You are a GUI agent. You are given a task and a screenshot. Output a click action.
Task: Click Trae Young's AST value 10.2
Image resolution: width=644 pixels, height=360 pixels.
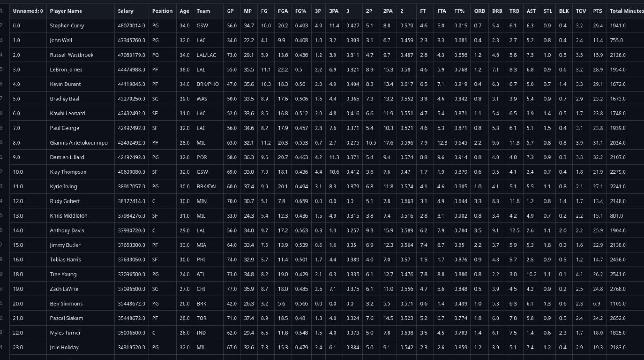(532, 274)
